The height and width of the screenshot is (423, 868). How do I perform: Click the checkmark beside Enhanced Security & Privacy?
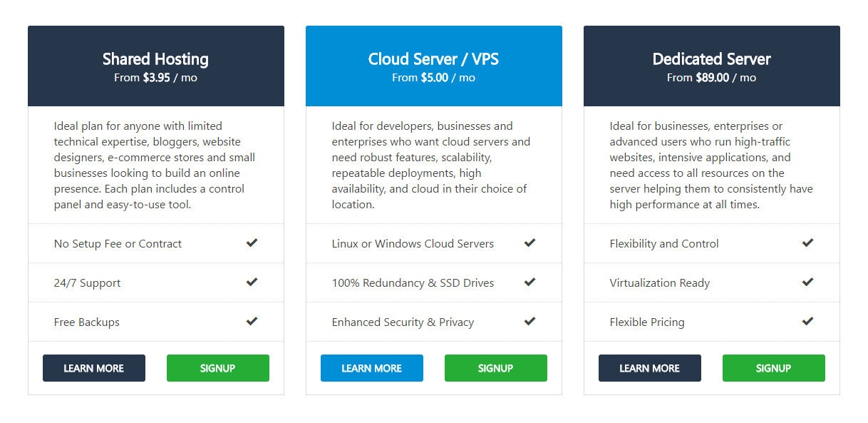coord(529,321)
